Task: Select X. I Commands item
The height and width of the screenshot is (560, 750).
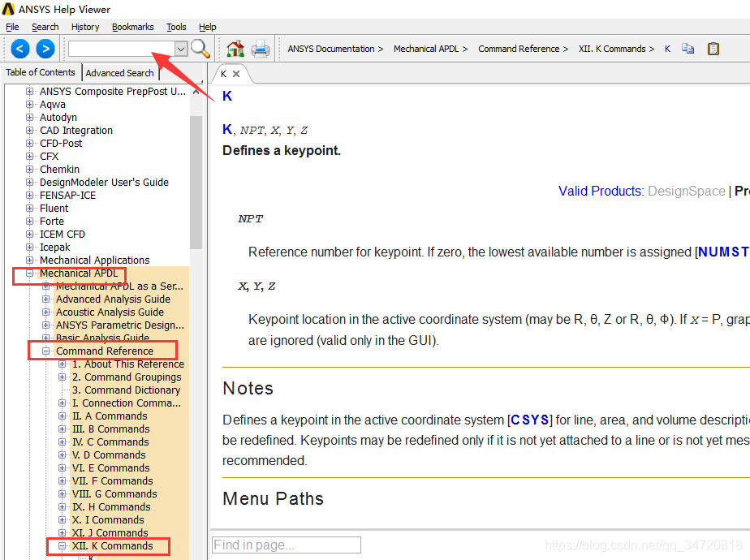Action: click(x=108, y=519)
